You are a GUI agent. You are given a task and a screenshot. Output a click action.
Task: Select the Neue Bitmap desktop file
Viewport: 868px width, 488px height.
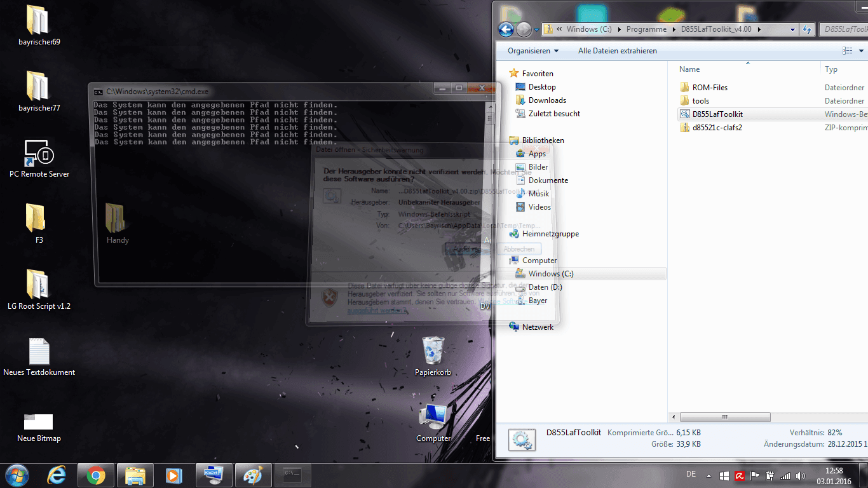point(39,427)
